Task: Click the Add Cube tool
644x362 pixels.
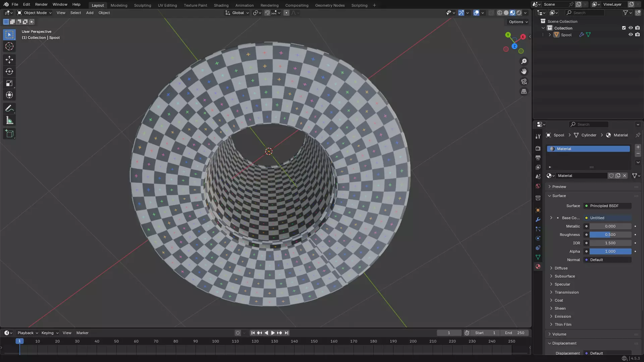Action: [x=9, y=134]
